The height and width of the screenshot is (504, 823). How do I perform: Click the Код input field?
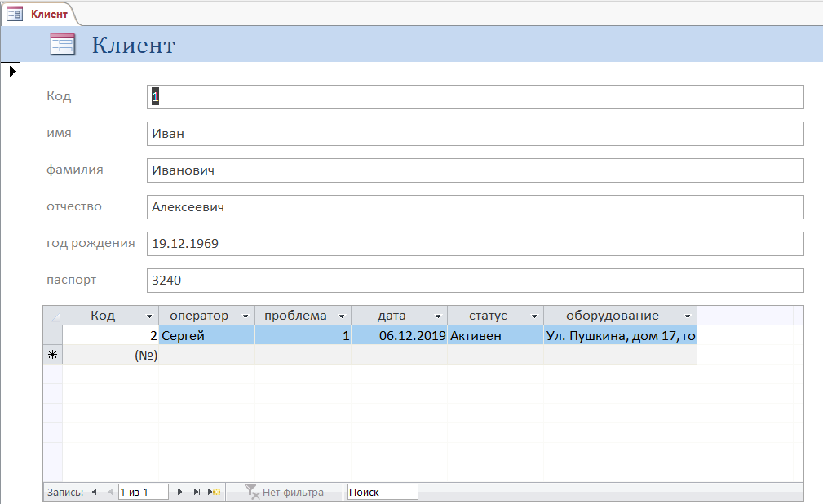tap(475, 97)
